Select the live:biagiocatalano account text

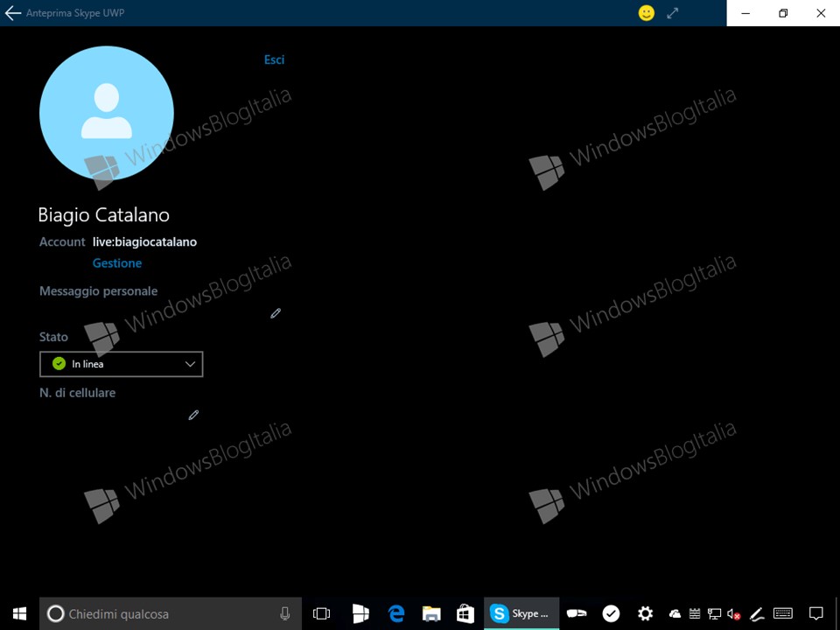[144, 242]
